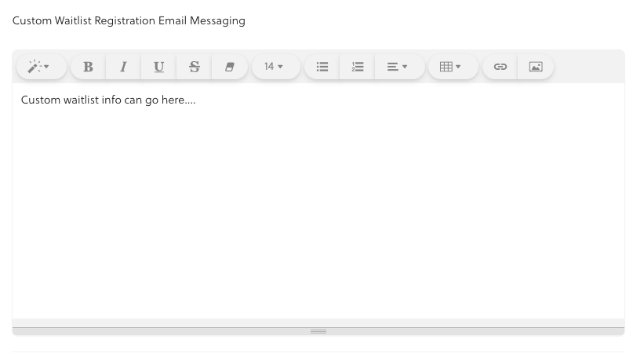Open the font size 14 dropdown

coord(275,67)
